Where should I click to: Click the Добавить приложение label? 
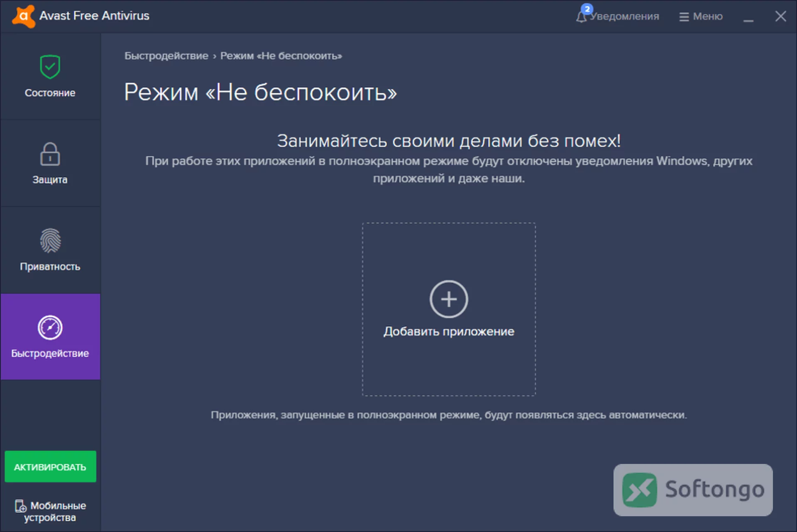click(449, 331)
